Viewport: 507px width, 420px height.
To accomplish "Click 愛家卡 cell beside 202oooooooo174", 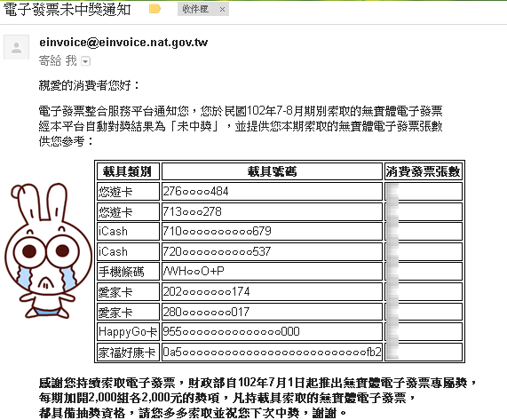I will coord(128,291).
